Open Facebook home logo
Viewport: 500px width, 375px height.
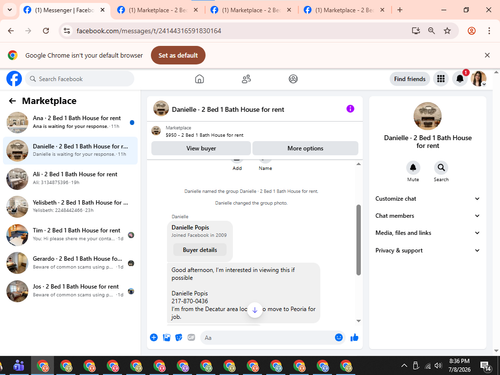(14, 79)
